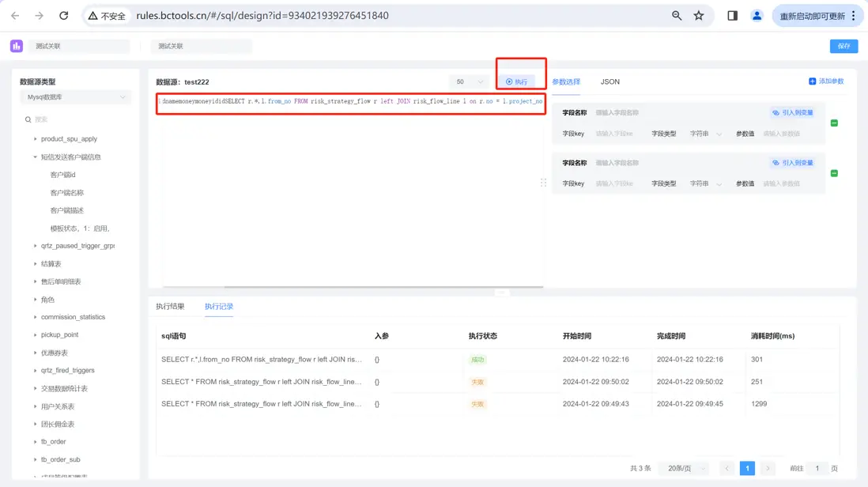This screenshot has height=487, width=868.
Task: Open the data source type Mysql dropdown
Action: click(76, 96)
